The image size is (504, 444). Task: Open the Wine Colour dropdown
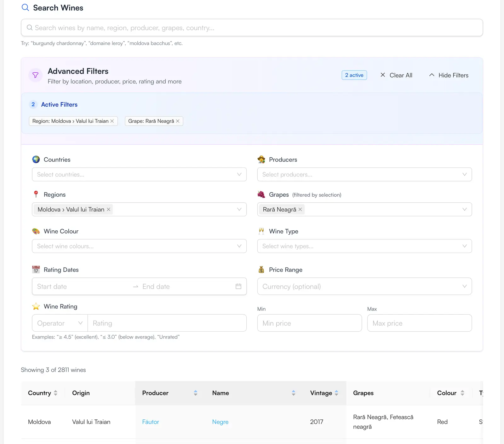(139, 246)
